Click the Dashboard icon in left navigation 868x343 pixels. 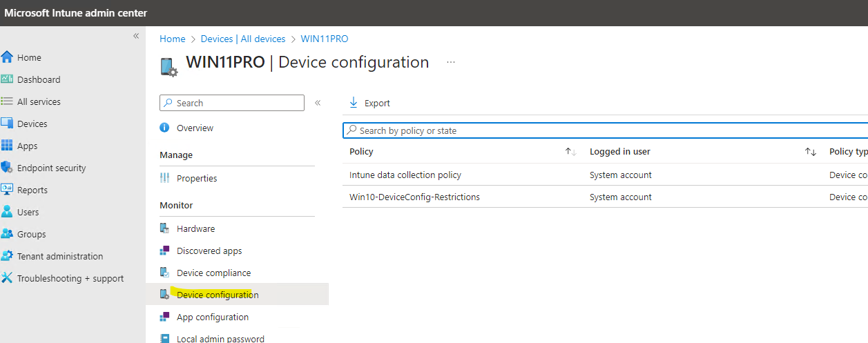(7, 79)
